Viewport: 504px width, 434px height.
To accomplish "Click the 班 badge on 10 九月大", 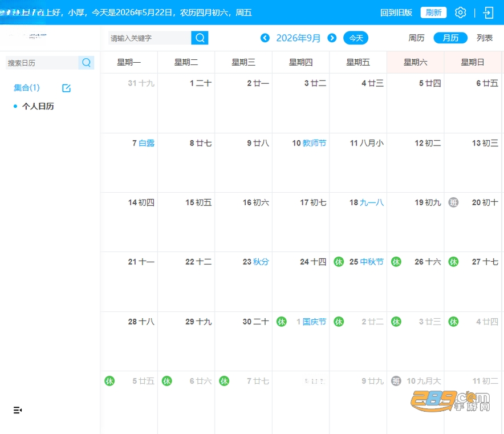I will pos(396,381).
